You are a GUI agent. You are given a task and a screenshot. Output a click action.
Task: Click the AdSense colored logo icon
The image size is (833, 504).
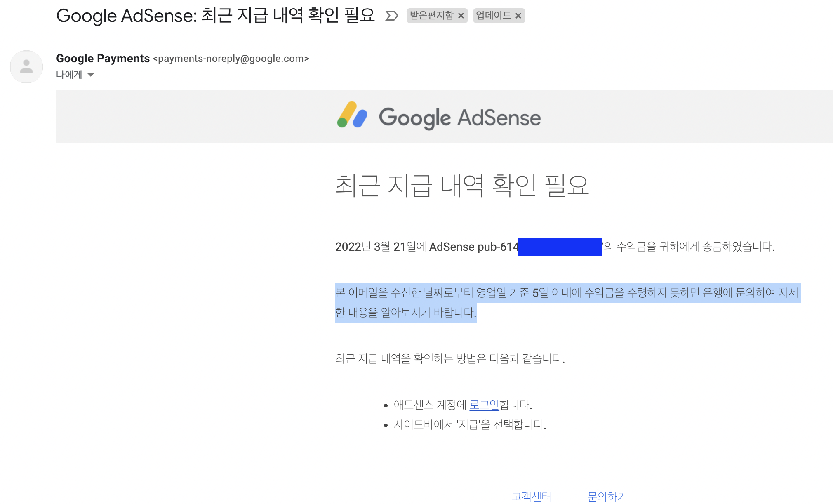coord(352,115)
